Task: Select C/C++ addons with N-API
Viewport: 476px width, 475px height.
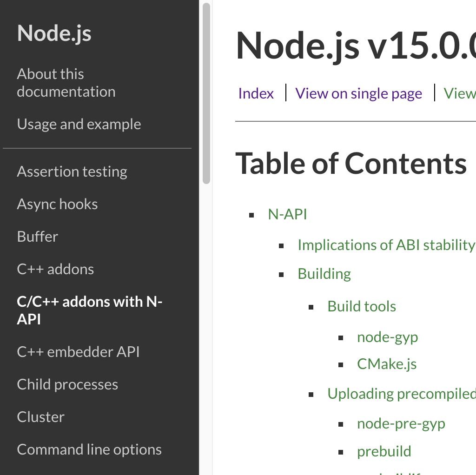Action: 89,310
